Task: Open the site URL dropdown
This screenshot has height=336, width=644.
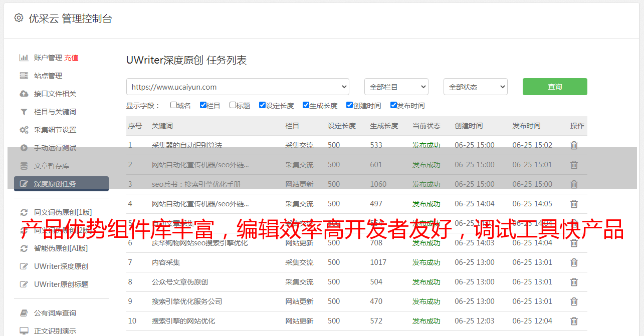Action: click(x=238, y=87)
